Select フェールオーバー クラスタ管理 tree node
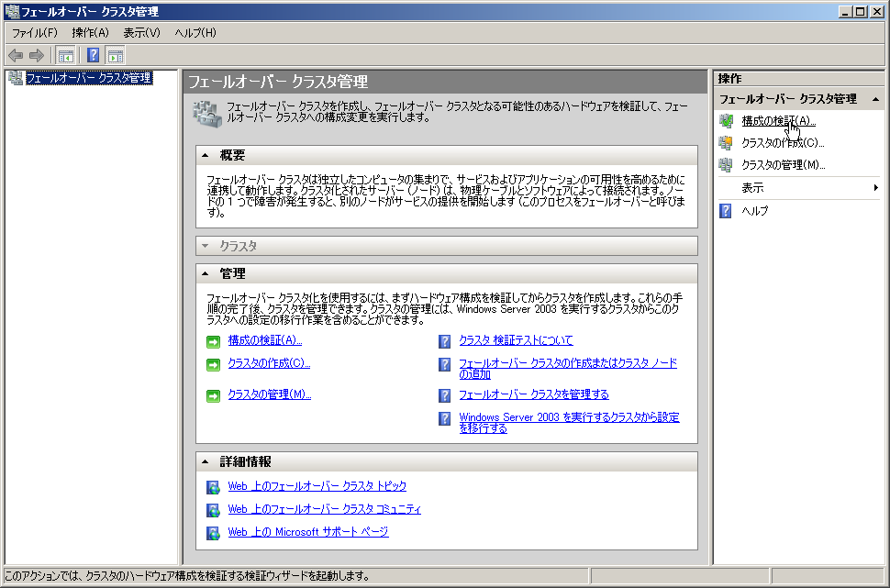This screenshot has height=588, width=890. (x=89, y=78)
